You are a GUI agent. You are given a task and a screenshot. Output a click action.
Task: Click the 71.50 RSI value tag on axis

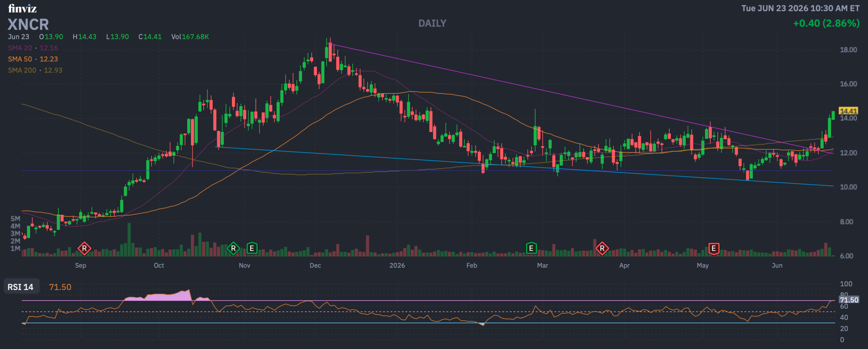click(x=849, y=300)
